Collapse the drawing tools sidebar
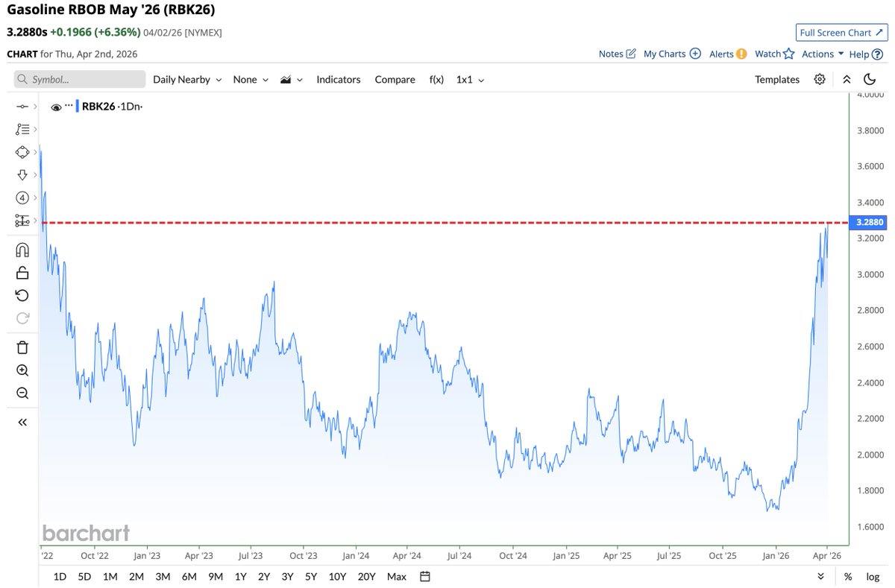Image resolution: width=895 pixels, height=588 pixels. pos(22,421)
